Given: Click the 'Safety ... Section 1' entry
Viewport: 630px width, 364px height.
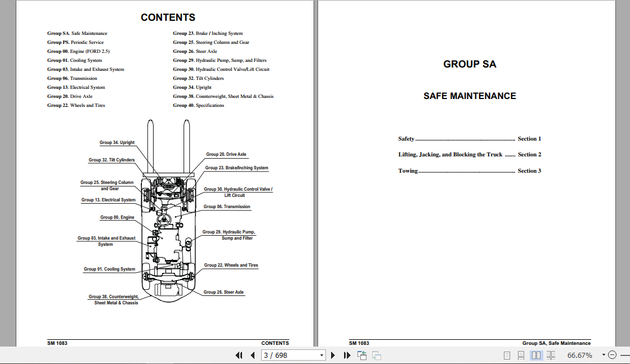Looking at the screenshot, I should (x=470, y=139).
